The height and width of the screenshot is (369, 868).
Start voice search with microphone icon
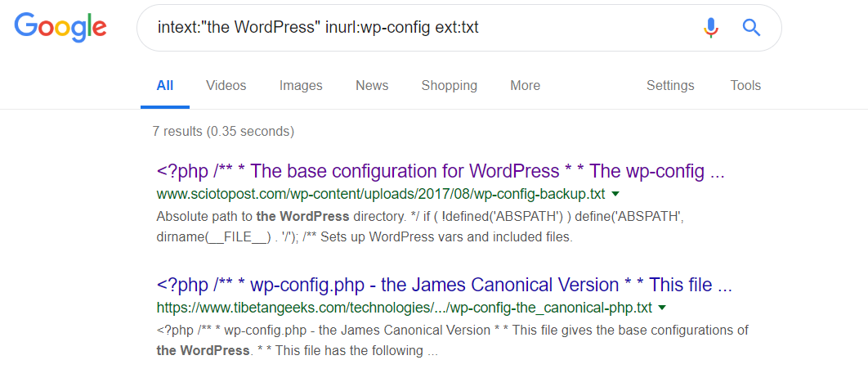(711, 27)
